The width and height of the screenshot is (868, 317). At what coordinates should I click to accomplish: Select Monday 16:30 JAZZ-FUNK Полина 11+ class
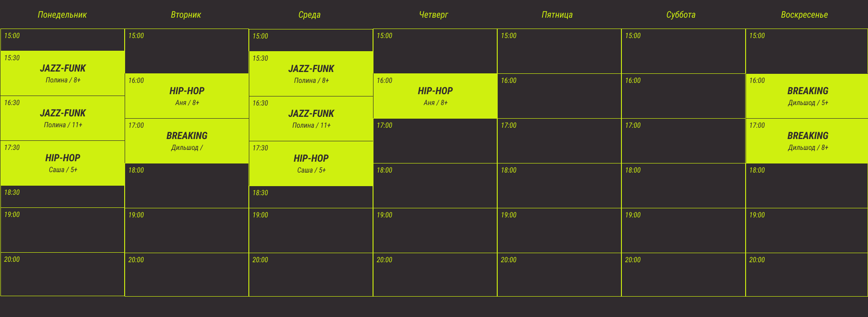[x=63, y=118]
